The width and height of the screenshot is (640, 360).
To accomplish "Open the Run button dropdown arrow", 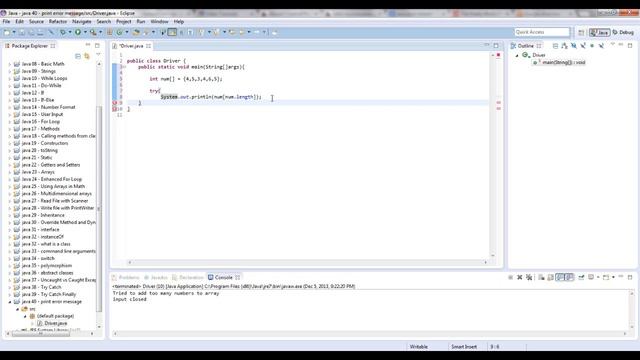I will point(85,32).
